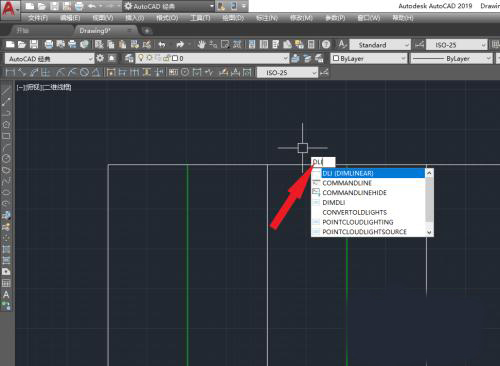Click the viewport controls label top-left
This screenshot has width=500, height=366.
tap(44, 87)
